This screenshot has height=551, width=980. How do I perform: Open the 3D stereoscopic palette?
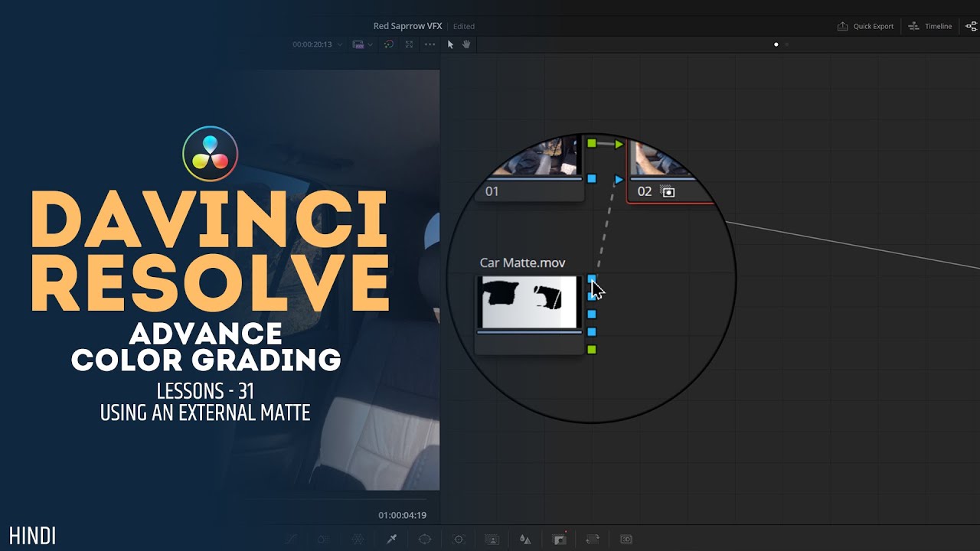626,539
